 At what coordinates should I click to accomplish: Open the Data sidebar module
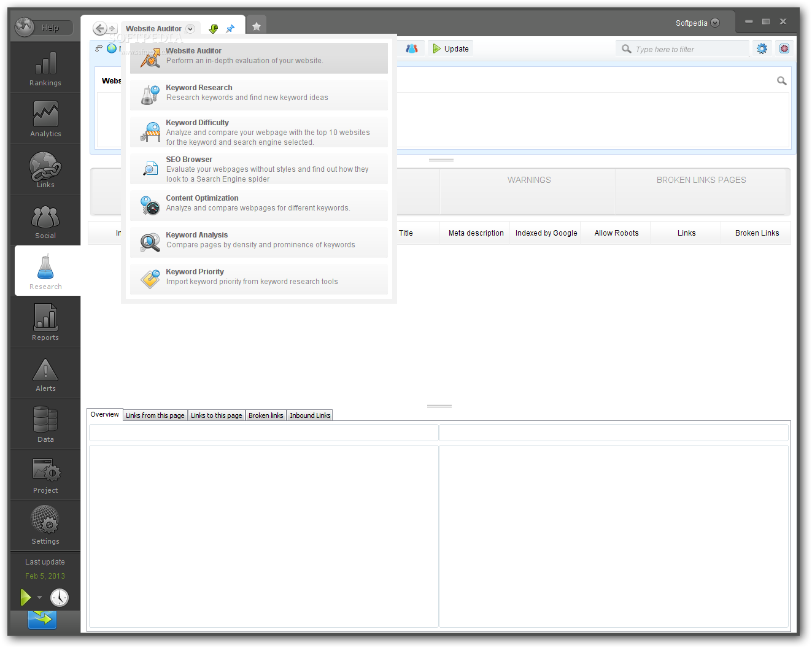pyautogui.click(x=45, y=424)
